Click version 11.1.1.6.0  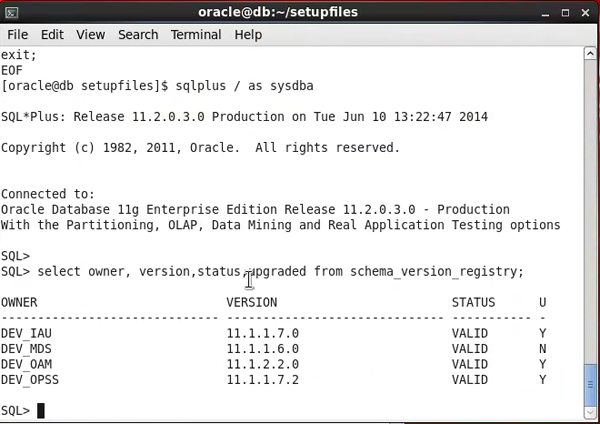click(262, 349)
